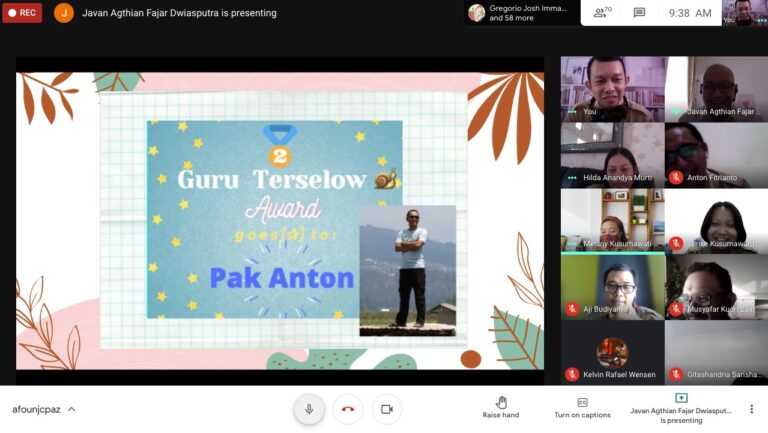Click the REC recording indicator
Image resolution: width=768 pixels, height=433 pixels.
click(x=22, y=13)
